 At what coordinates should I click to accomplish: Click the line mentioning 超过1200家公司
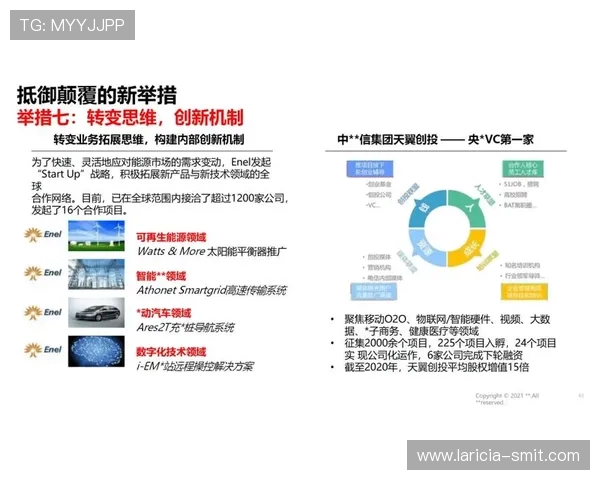(x=160, y=198)
